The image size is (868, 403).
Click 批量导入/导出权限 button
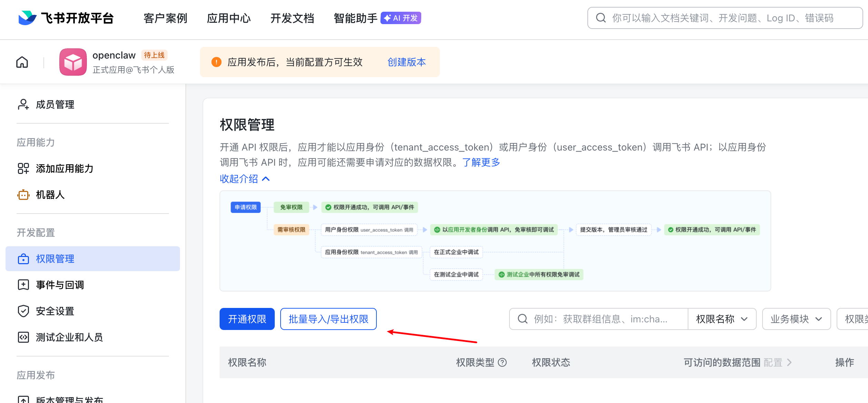pos(329,319)
